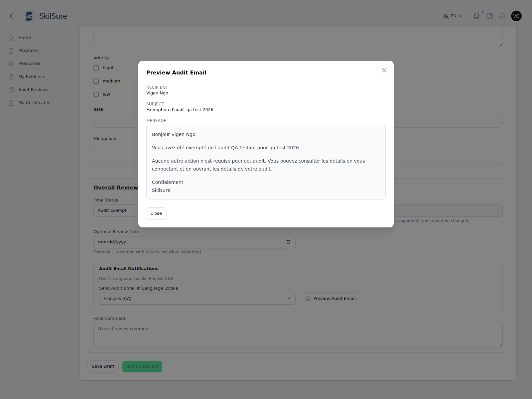This screenshot has width=532, height=399.
Task: Click Submit Review
Action: point(142,366)
